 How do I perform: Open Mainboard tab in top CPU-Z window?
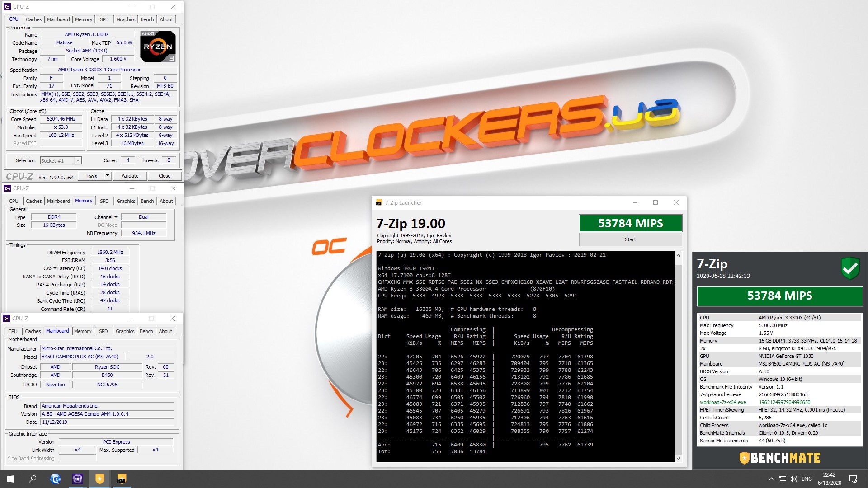[x=58, y=19]
